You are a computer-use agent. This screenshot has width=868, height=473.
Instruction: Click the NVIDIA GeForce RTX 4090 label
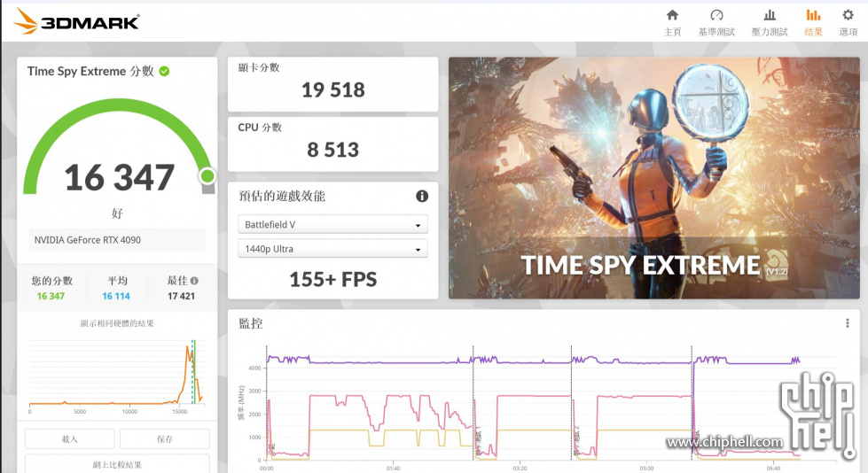pos(88,240)
